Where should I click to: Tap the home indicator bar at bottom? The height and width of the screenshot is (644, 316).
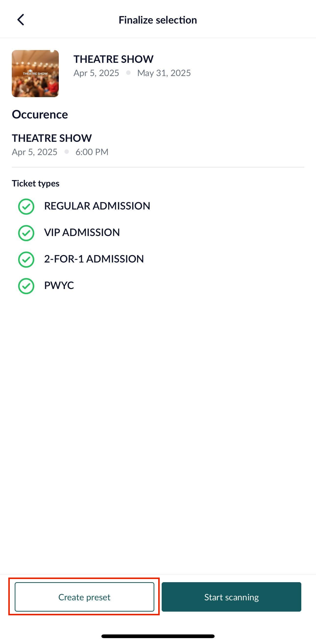click(158, 636)
